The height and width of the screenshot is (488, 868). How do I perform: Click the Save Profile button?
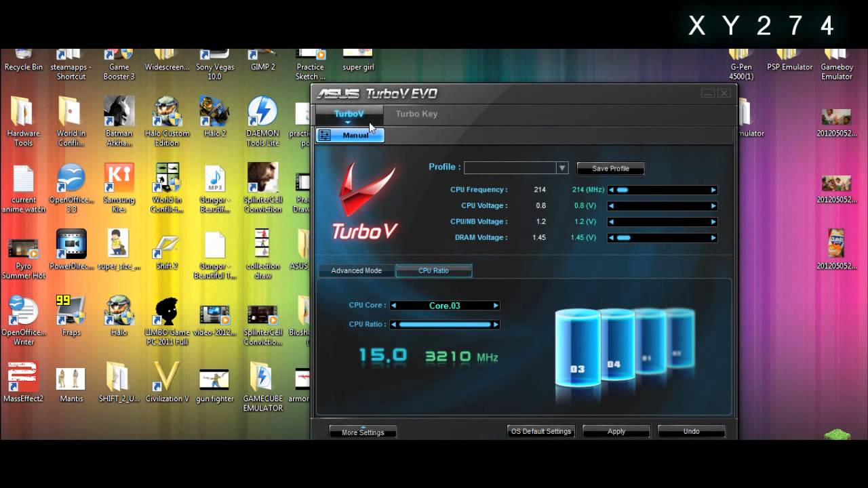tap(610, 168)
